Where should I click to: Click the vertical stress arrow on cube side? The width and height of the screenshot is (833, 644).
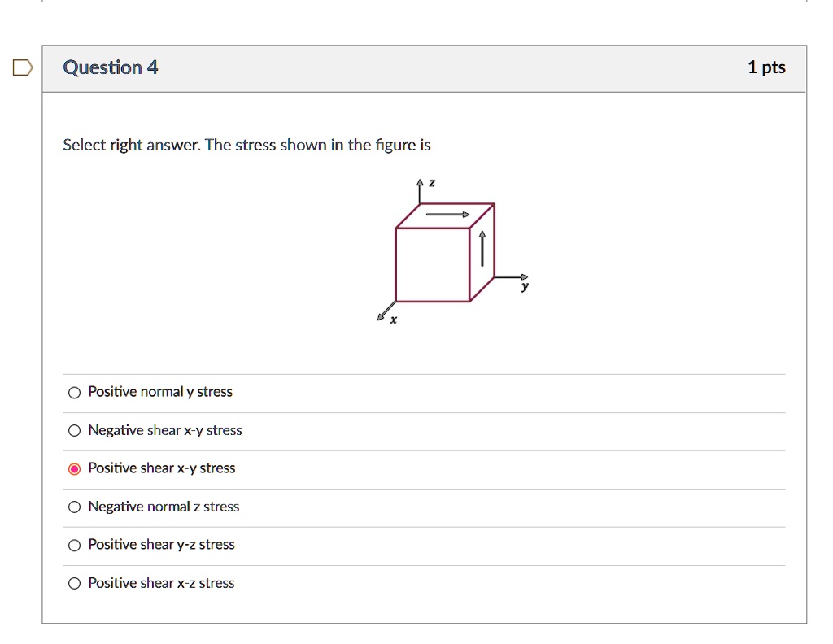click(x=482, y=248)
